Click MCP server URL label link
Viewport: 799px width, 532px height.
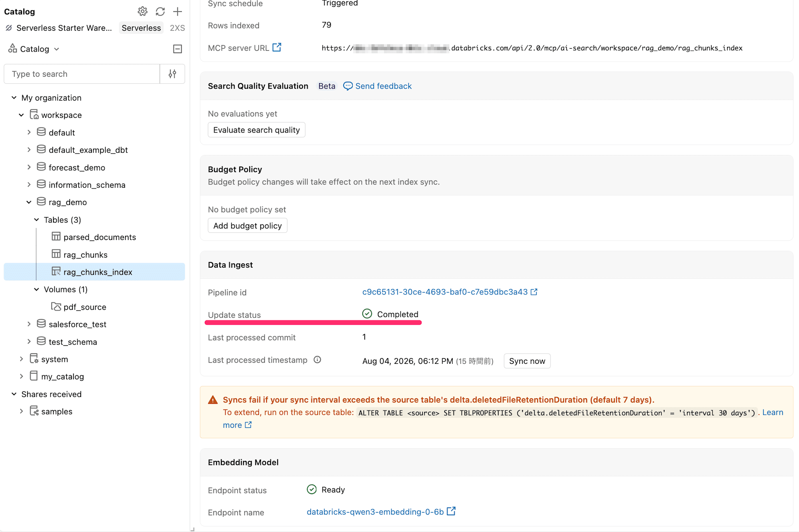coord(238,48)
